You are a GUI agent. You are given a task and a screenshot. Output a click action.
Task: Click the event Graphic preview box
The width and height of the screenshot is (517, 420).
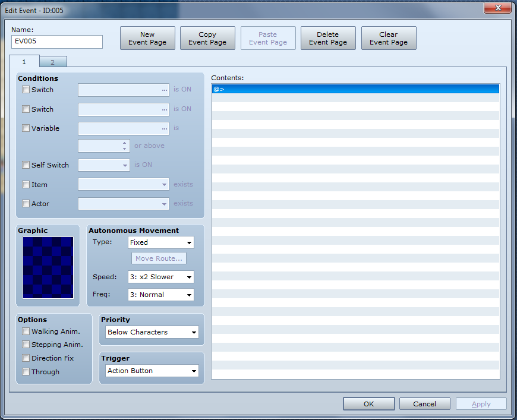click(x=48, y=267)
